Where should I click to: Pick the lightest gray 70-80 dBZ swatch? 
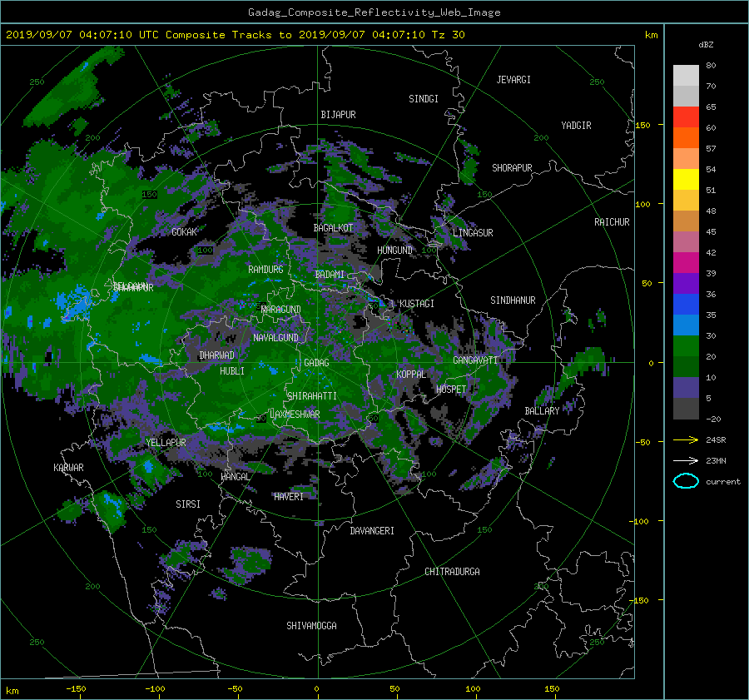click(x=686, y=76)
